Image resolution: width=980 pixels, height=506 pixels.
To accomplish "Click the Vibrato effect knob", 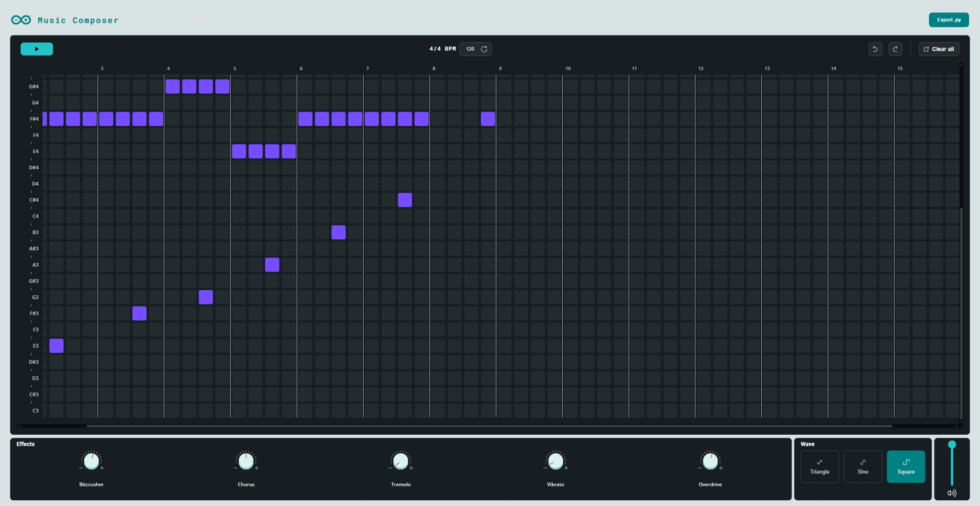I will click(556, 461).
